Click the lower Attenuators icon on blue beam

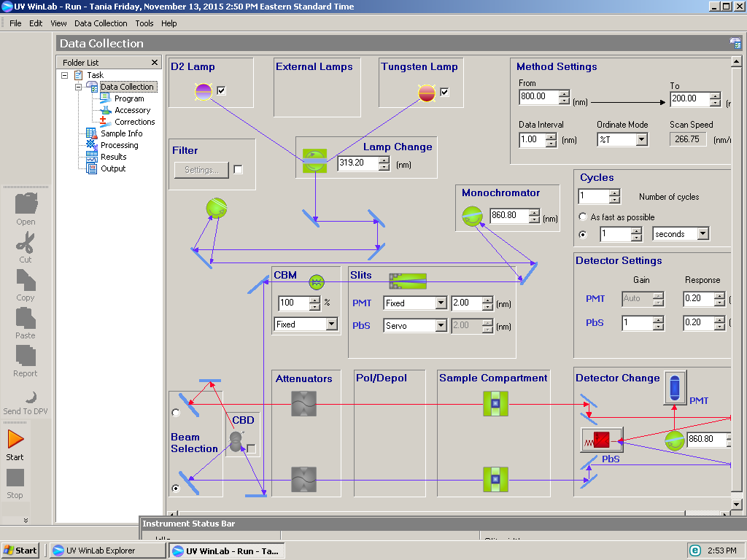click(x=304, y=480)
